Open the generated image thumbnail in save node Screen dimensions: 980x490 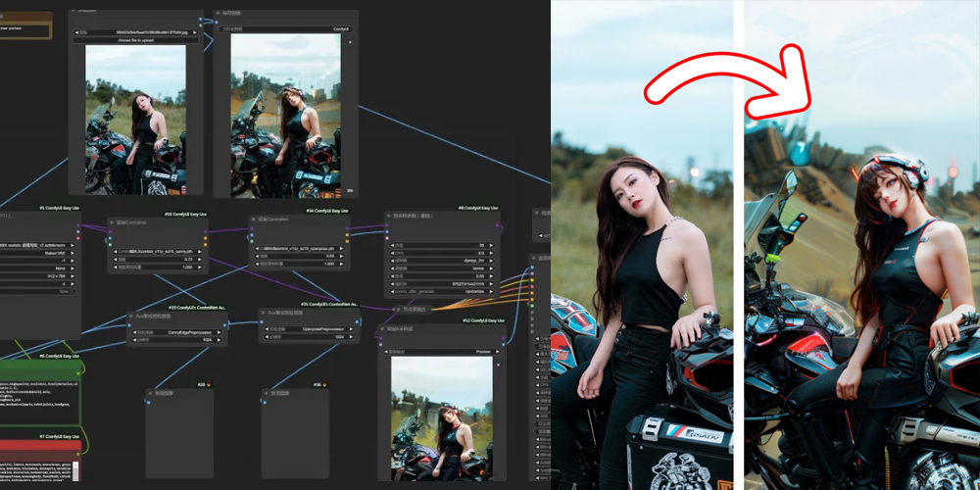tap(285, 116)
